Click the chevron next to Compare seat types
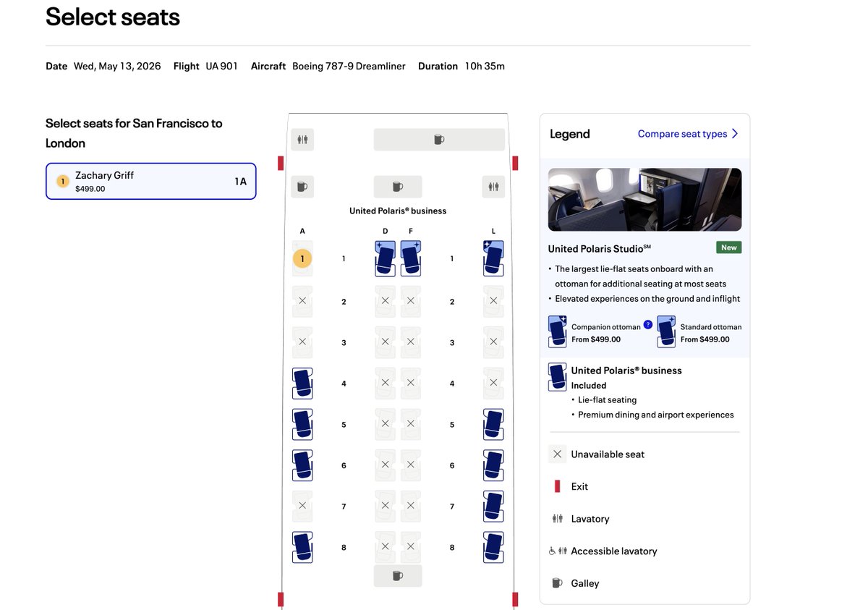This screenshot has width=868, height=610. (735, 134)
